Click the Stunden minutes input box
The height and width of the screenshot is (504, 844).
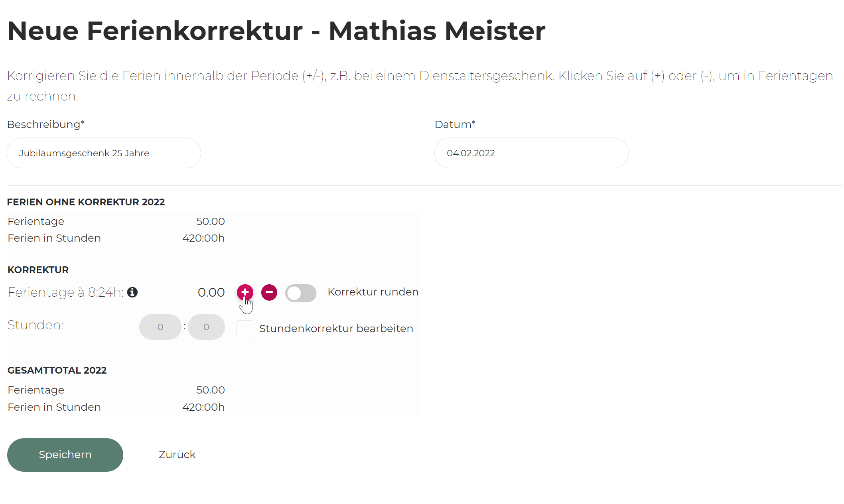coord(206,327)
